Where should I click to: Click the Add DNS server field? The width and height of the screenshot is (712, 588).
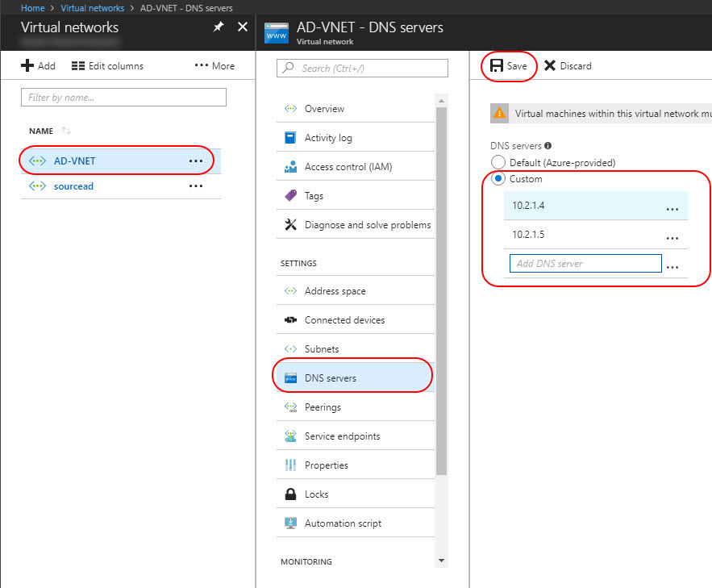[585, 264]
